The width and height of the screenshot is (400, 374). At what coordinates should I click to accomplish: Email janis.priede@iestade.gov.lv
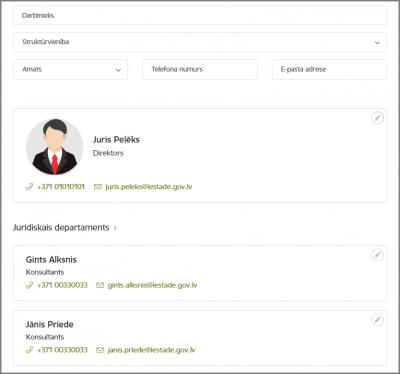click(x=151, y=350)
